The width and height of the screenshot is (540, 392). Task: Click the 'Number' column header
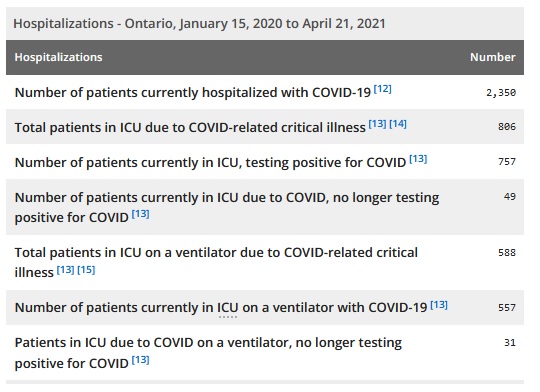[493, 57]
